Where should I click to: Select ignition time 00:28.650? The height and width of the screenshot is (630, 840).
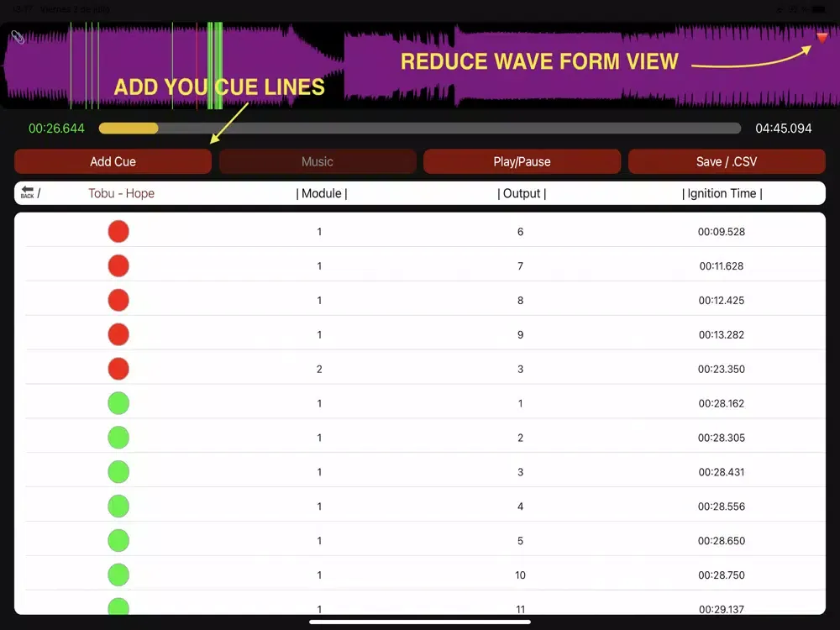(x=721, y=540)
